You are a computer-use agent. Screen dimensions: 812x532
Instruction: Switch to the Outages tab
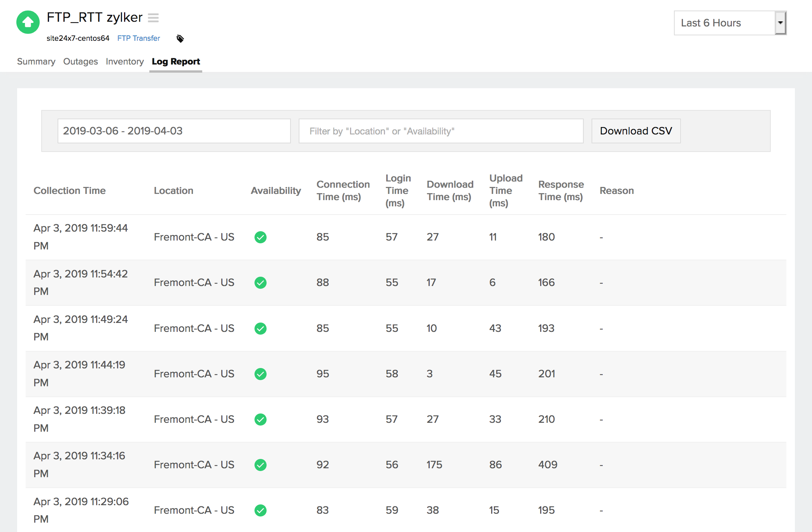80,61
